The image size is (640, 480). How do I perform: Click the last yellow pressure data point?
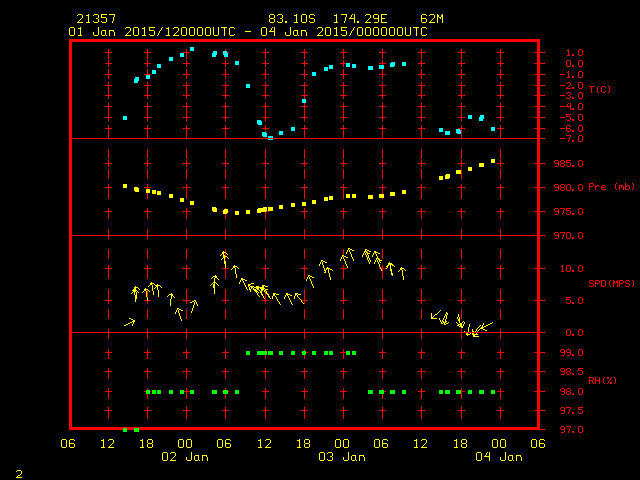493,161
